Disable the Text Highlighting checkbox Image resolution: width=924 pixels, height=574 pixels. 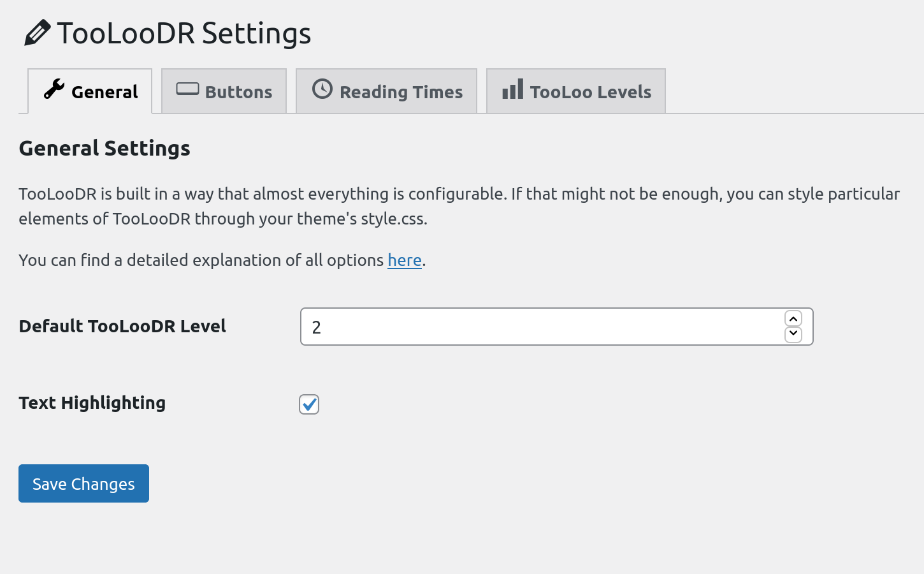click(309, 404)
